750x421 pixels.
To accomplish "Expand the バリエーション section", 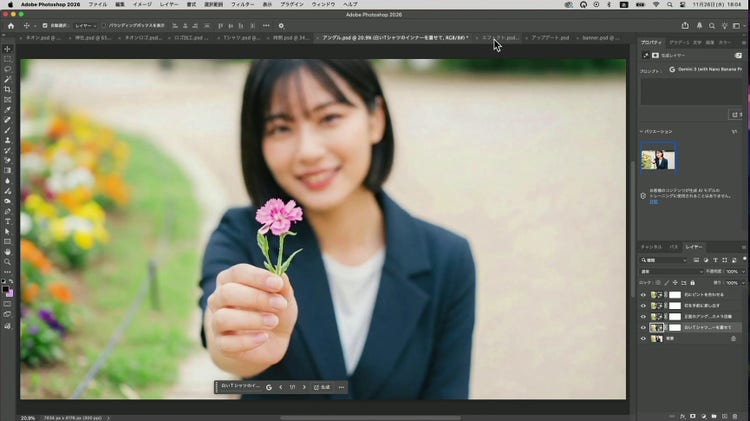I will [x=642, y=131].
